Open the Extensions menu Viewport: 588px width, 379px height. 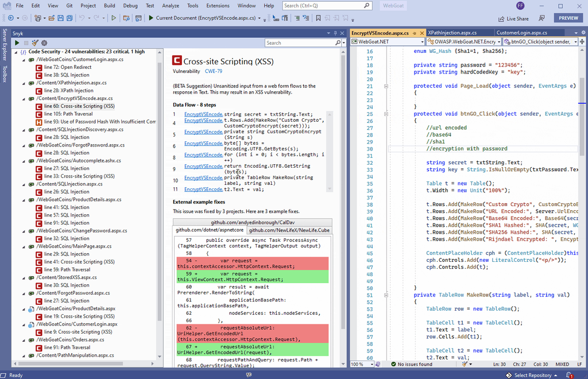pyautogui.click(x=218, y=6)
